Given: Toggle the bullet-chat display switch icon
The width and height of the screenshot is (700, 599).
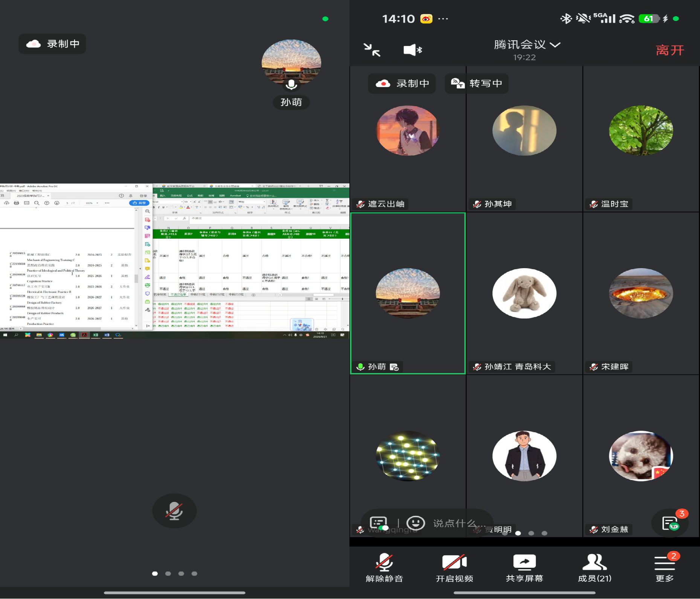Looking at the screenshot, I should 379,523.
